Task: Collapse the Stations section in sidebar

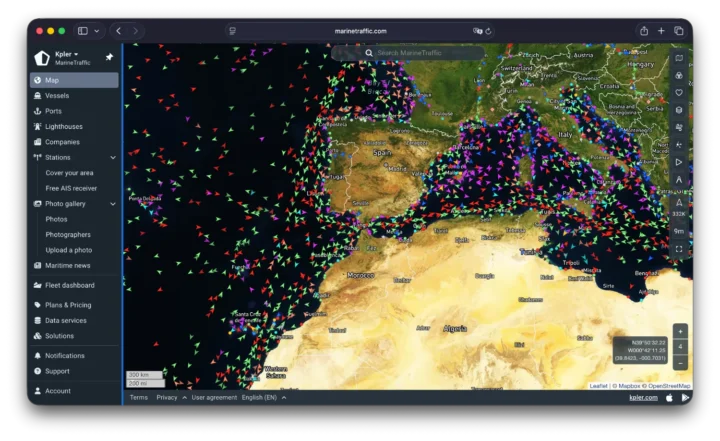Action: [113, 157]
